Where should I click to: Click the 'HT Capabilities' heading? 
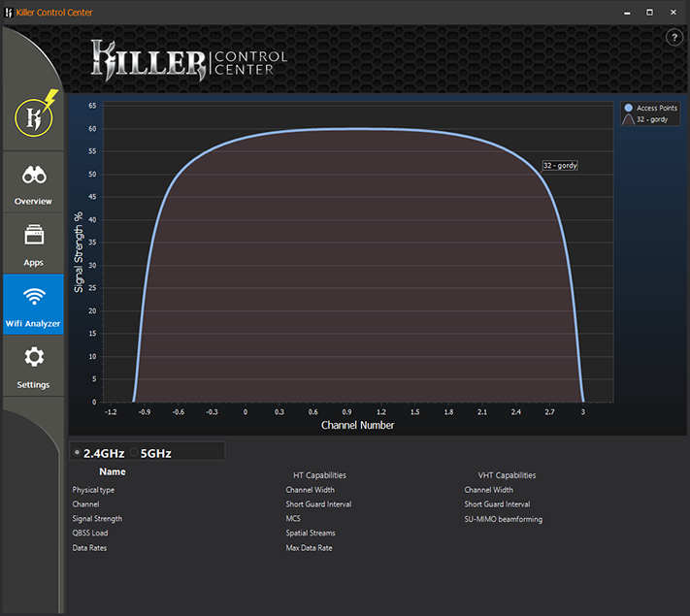(x=319, y=475)
